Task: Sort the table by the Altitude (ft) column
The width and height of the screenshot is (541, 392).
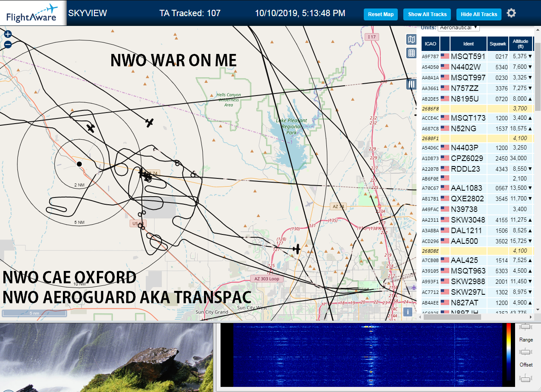Action: coord(520,44)
